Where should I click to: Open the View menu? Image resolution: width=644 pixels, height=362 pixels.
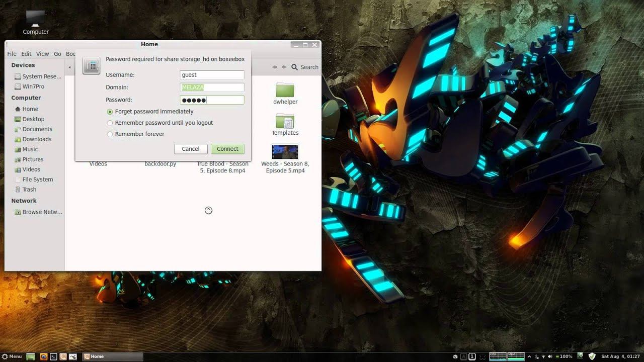[x=42, y=54]
